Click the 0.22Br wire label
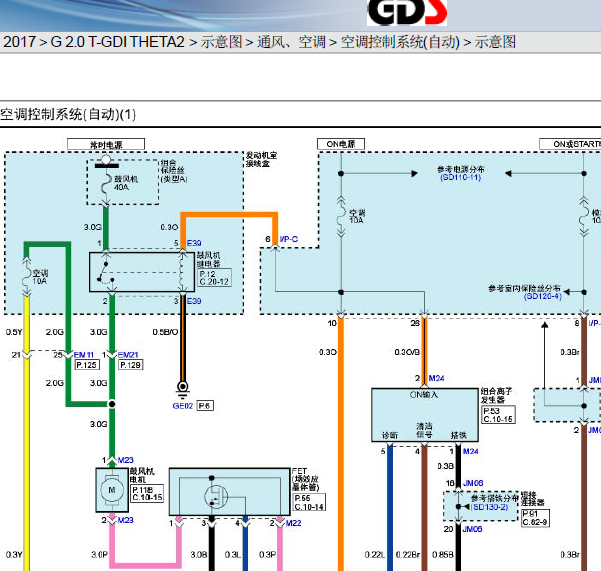The image size is (601, 571). click(x=408, y=555)
